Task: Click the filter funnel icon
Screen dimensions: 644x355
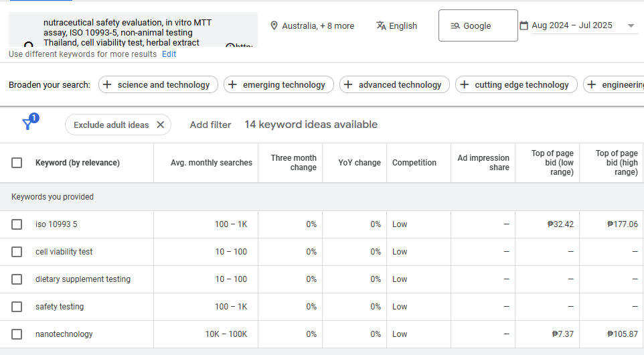Action: (28, 124)
